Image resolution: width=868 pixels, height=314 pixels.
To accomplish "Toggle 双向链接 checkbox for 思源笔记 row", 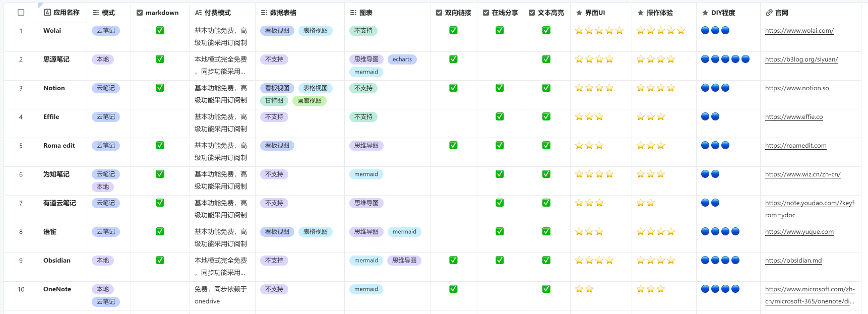I will [453, 59].
